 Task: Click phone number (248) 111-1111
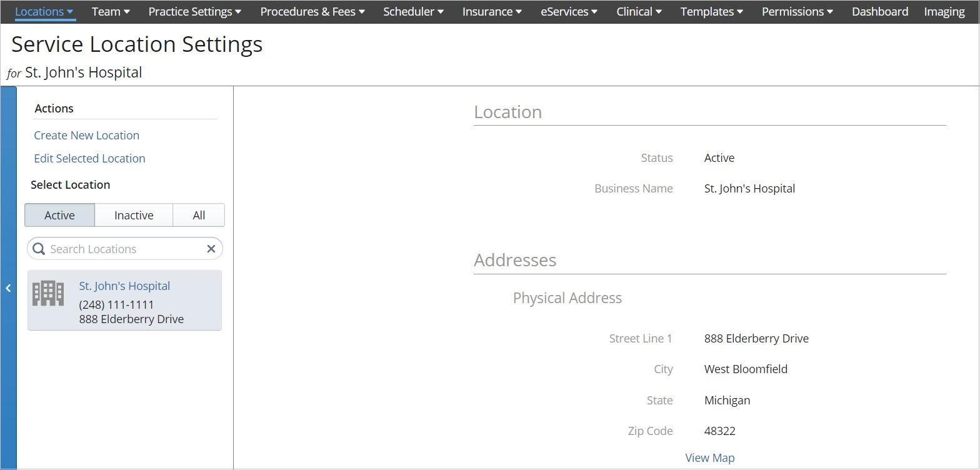(x=116, y=305)
